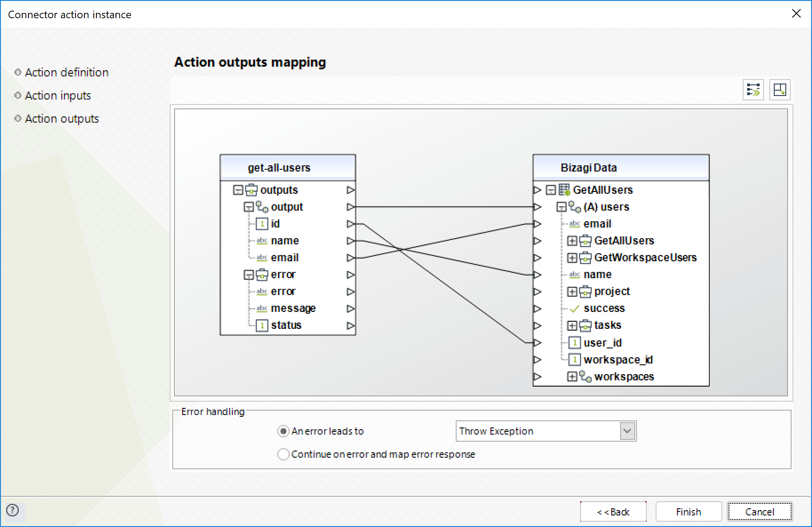Click the connector arrow beside outputs root
The height and width of the screenshot is (527, 812).
click(x=350, y=190)
